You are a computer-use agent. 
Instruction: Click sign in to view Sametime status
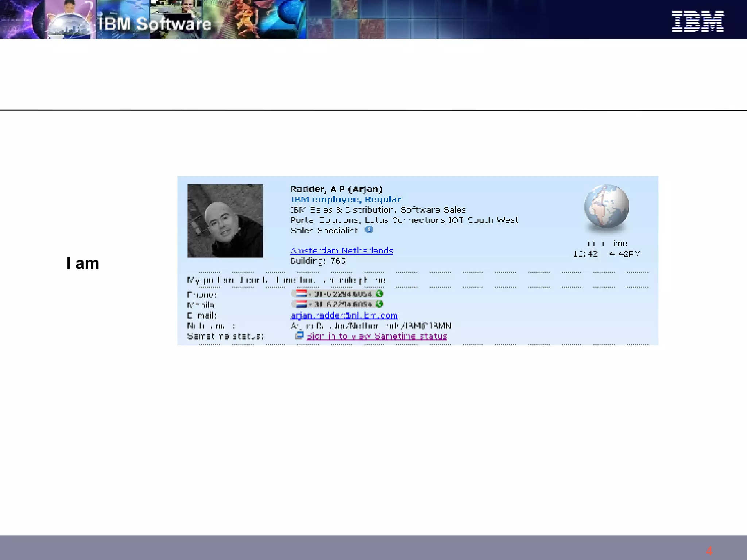point(377,336)
